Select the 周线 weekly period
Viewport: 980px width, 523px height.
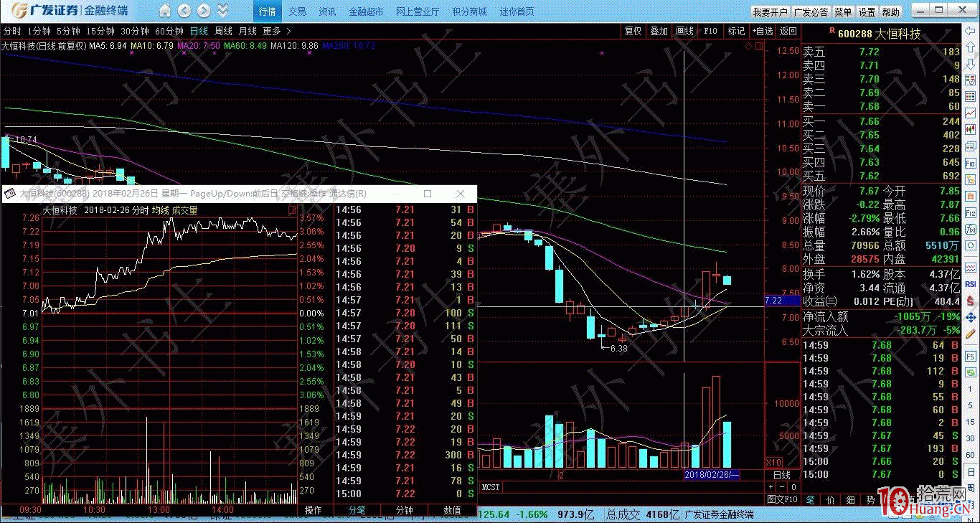click(223, 32)
